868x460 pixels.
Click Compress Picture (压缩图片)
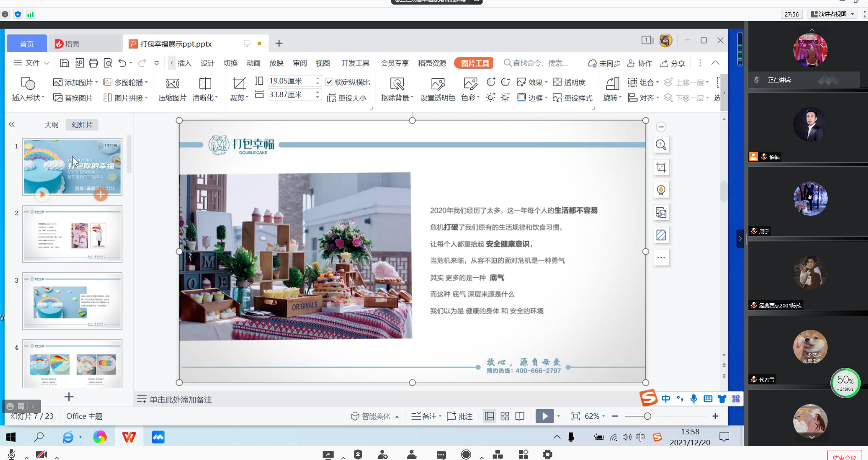(x=172, y=89)
